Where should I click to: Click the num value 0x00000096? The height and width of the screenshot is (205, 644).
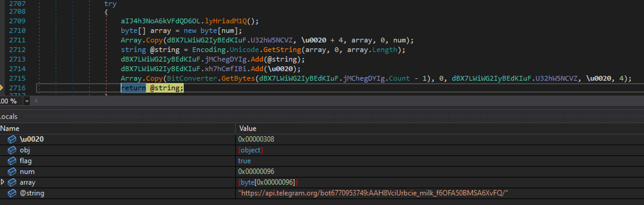pos(257,172)
